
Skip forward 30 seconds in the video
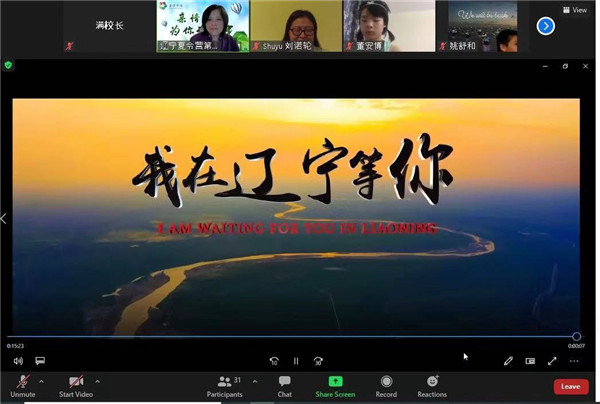click(318, 361)
